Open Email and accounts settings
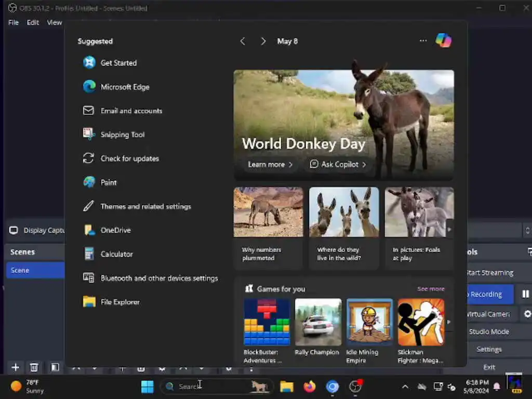This screenshot has height=399, width=532. [x=131, y=111]
